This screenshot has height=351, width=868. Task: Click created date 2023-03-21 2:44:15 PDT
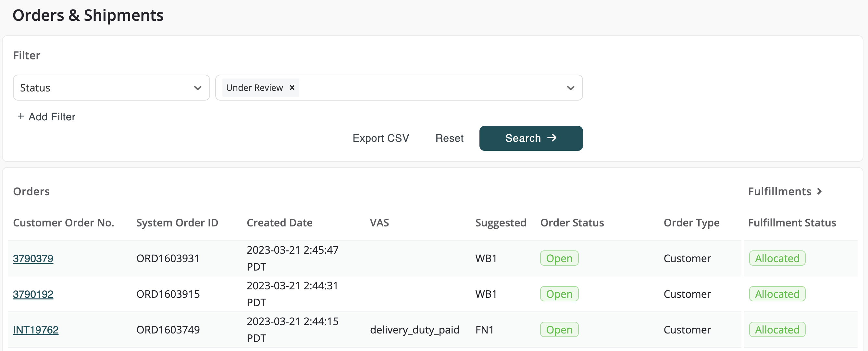[x=292, y=330]
